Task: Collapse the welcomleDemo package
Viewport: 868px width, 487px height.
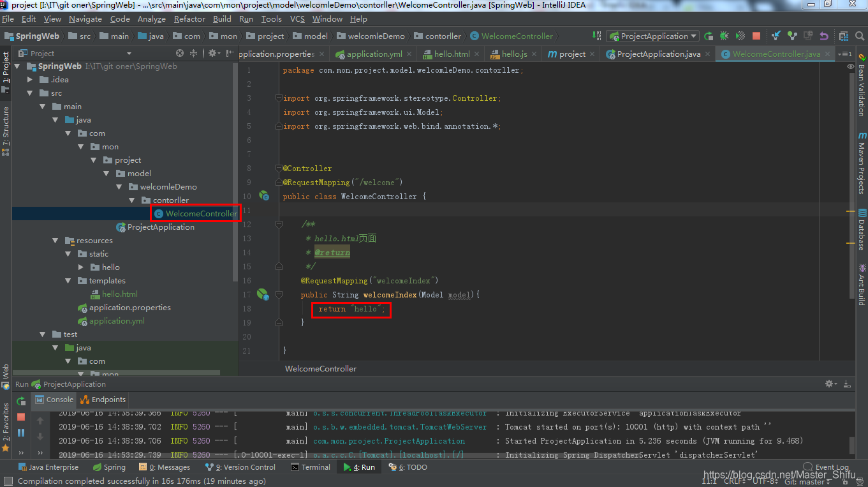Action: [x=119, y=187]
